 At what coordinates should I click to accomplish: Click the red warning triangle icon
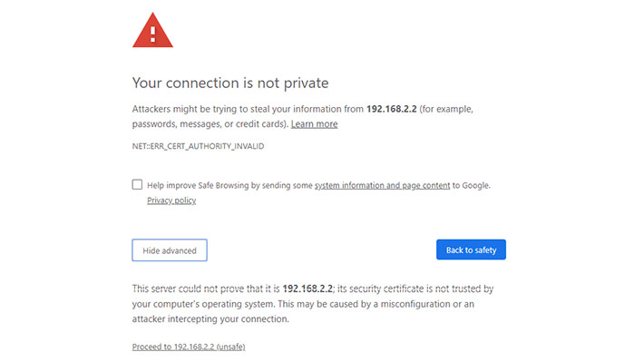click(x=152, y=31)
